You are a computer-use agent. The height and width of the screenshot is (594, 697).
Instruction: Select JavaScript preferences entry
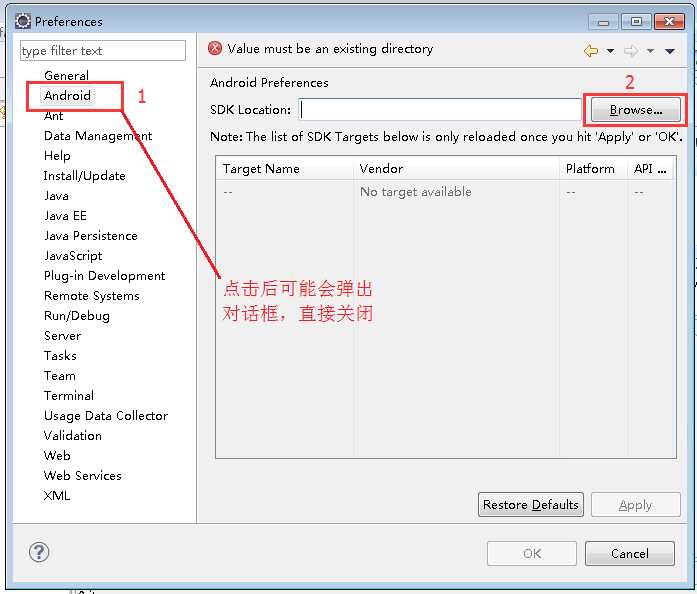click(x=73, y=256)
